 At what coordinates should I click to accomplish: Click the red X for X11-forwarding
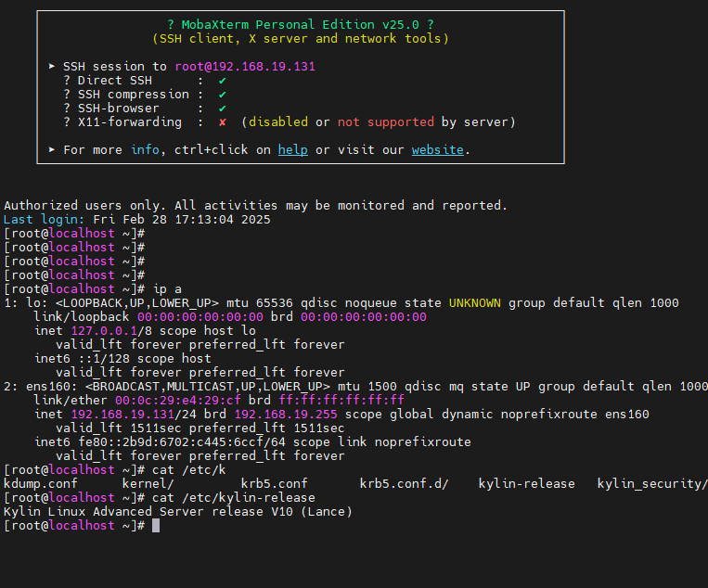click(x=223, y=122)
